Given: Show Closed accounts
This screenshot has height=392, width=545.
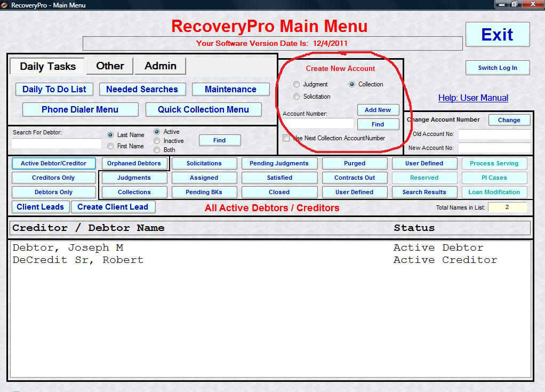Looking at the screenshot, I should [x=279, y=192].
